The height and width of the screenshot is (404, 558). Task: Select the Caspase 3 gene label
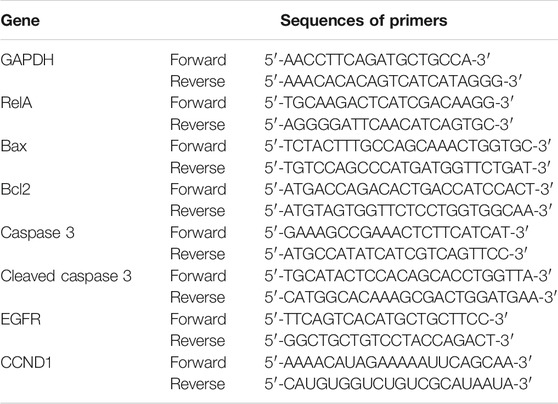pos(37,232)
